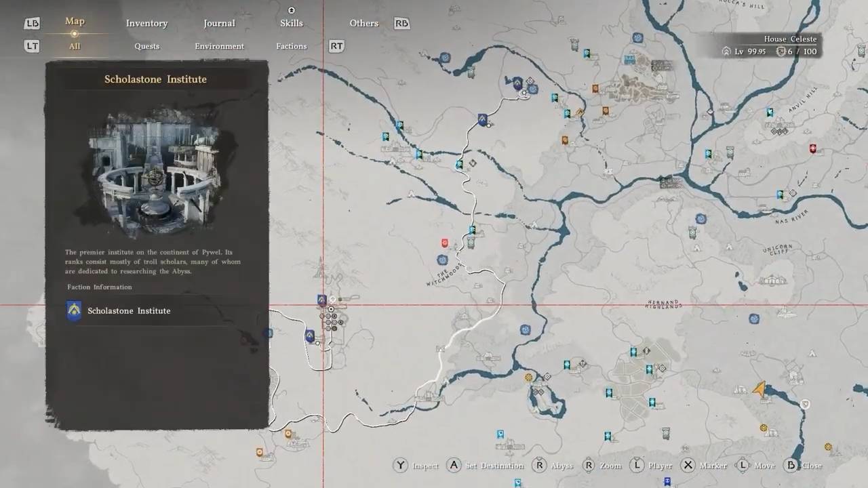The image size is (868, 488).
Task: Click the LB bumper icon
Action: click(x=32, y=24)
